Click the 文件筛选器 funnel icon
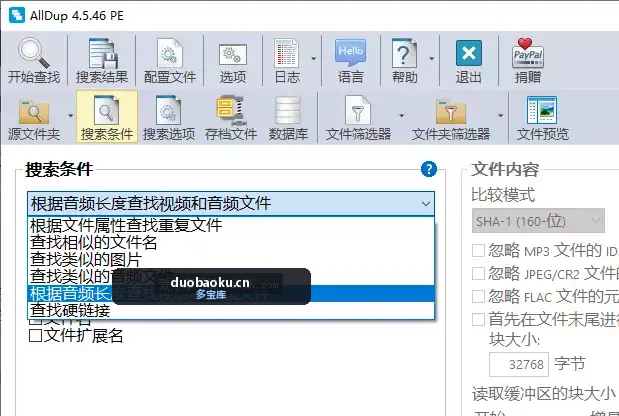Screen dimensions: 619x416 tap(358, 111)
